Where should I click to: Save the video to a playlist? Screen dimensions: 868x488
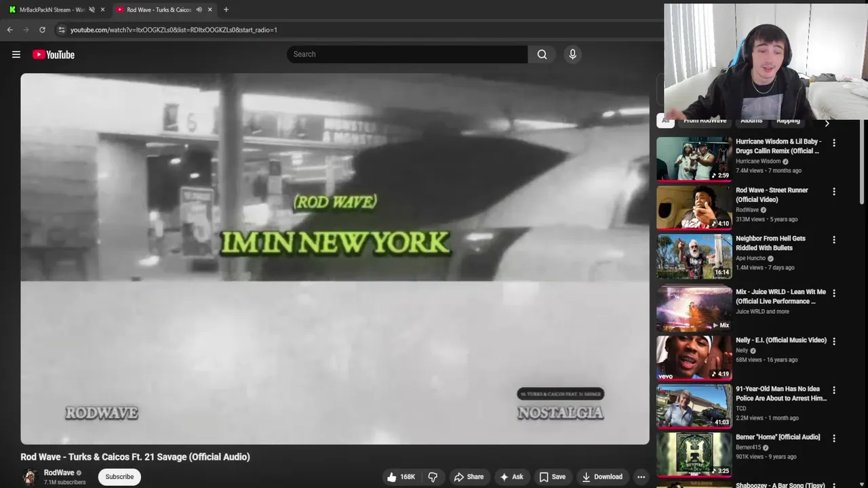tap(552, 476)
